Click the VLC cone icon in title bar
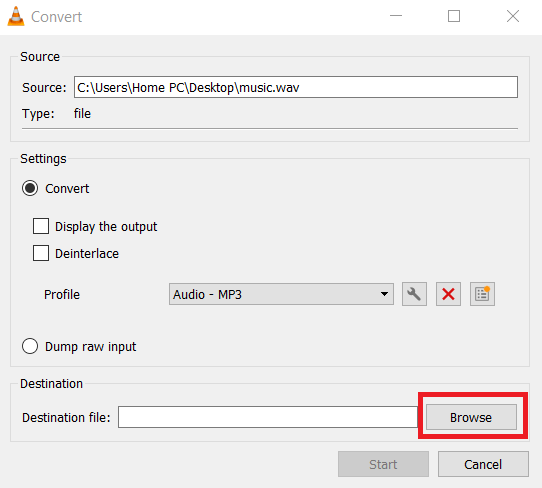The width and height of the screenshot is (542, 488). pyautogui.click(x=16, y=16)
